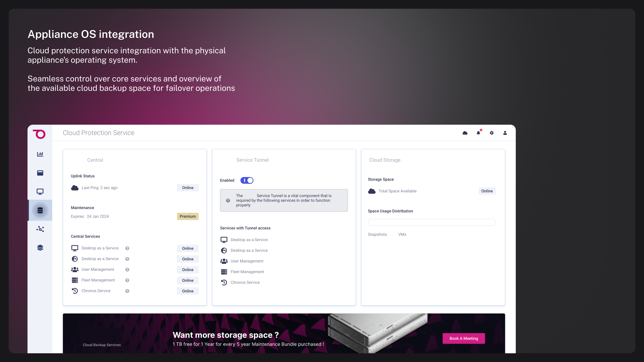
Task: Click help icon beside Fleet Management
Action: [x=127, y=280]
